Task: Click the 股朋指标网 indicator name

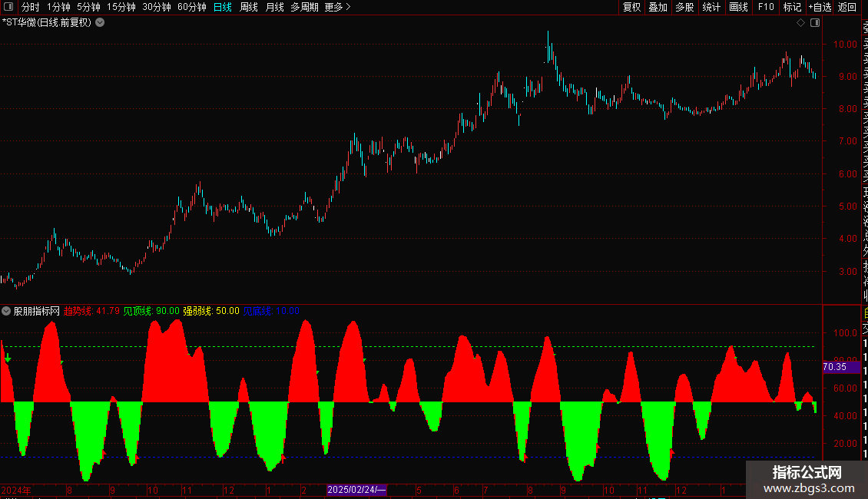Action: pos(37,311)
